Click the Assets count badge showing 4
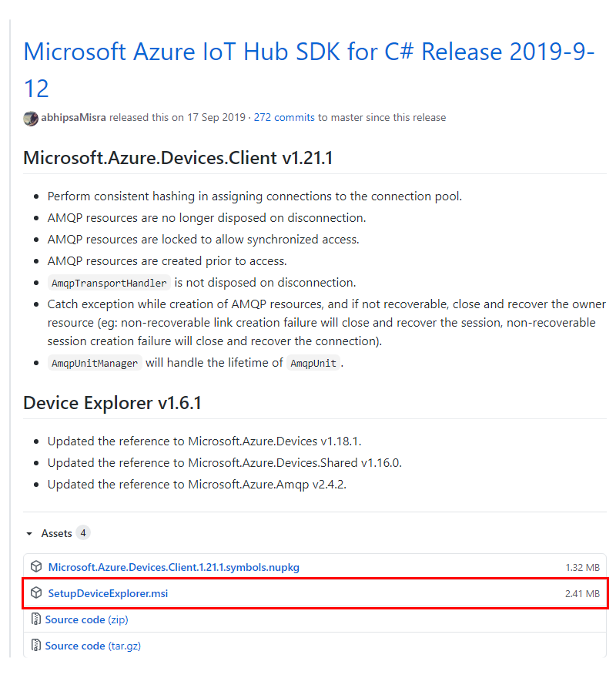616x678 pixels. (x=82, y=533)
